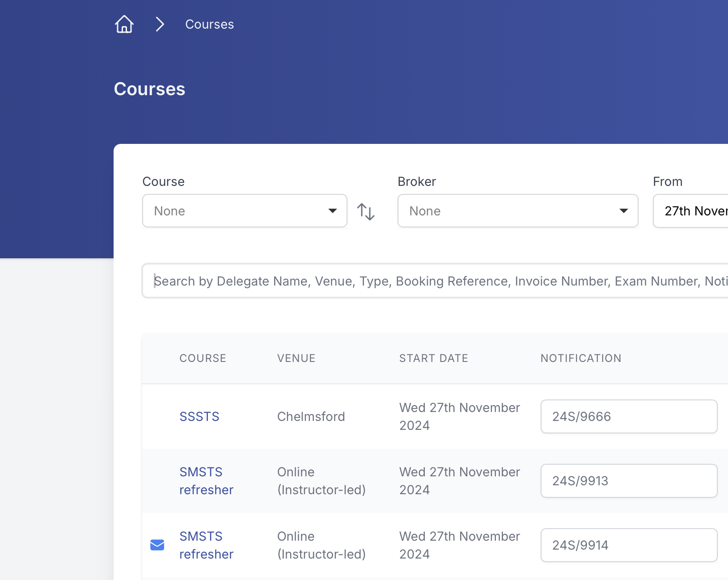Open SMSTS refresher link for 24S/9914
Image resolution: width=728 pixels, height=580 pixels.
pyautogui.click(x=207, y=545)
